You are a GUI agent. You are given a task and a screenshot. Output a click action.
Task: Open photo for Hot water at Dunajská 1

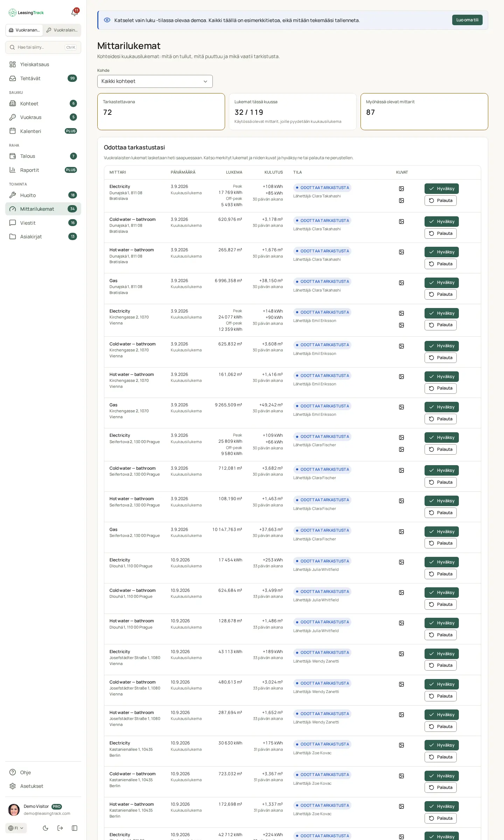click(x=401, y=252)
